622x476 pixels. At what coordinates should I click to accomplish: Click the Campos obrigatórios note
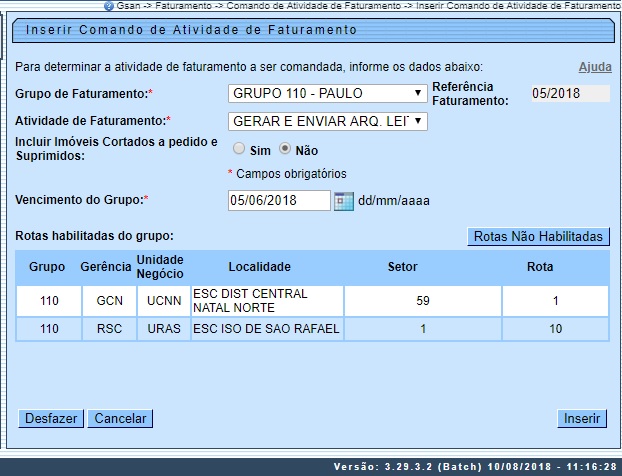pyautogui.click(x=287, y=174)
